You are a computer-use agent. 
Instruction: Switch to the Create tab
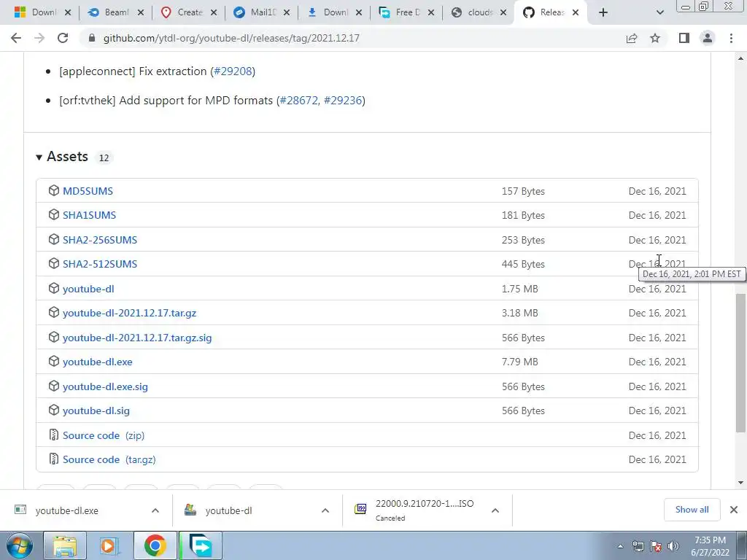tap(188, 12)
